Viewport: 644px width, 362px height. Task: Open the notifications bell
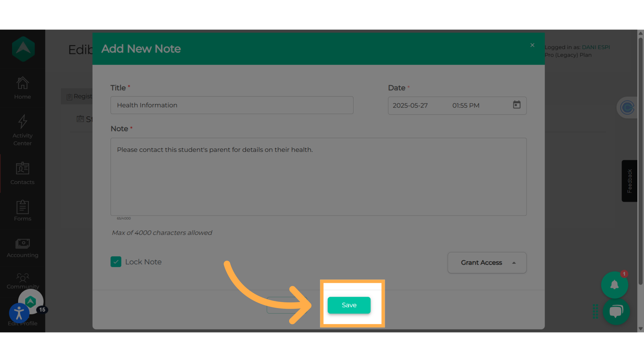tap(614, 285)
